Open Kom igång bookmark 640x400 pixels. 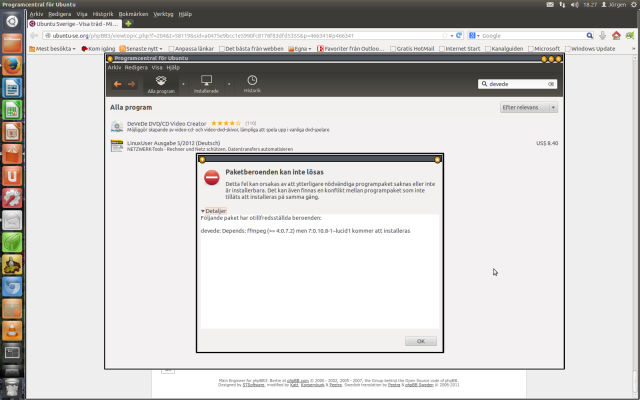point(98,49)
